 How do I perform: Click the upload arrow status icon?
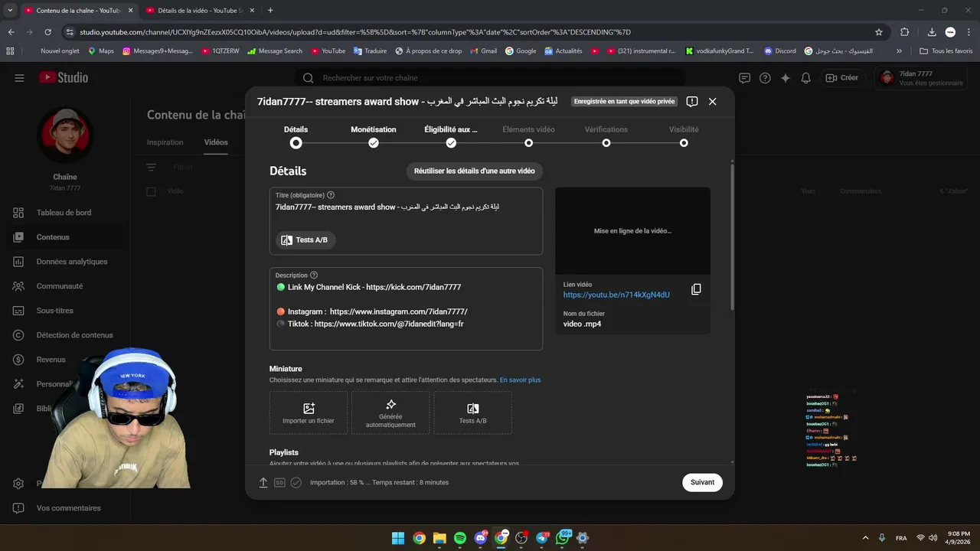[x=263, y=483]
